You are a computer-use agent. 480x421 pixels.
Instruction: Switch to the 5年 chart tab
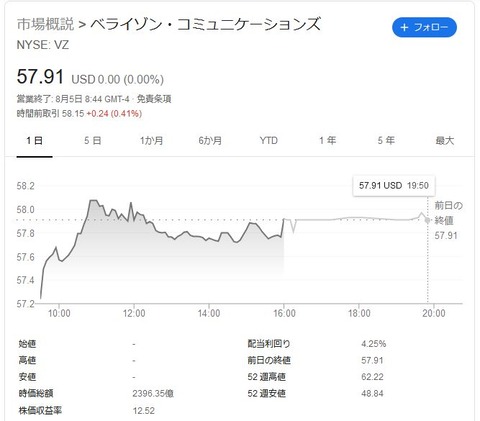386,140
